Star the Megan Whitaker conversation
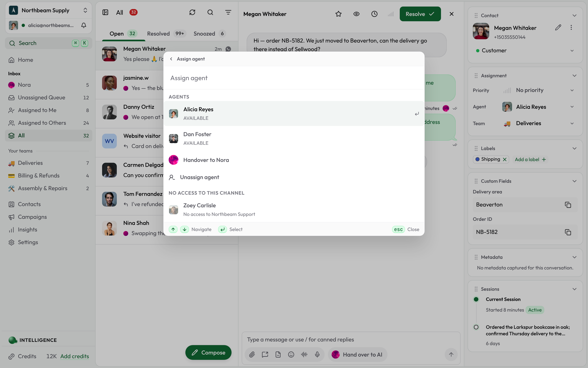Screen dimensions: 588x368 339,14
